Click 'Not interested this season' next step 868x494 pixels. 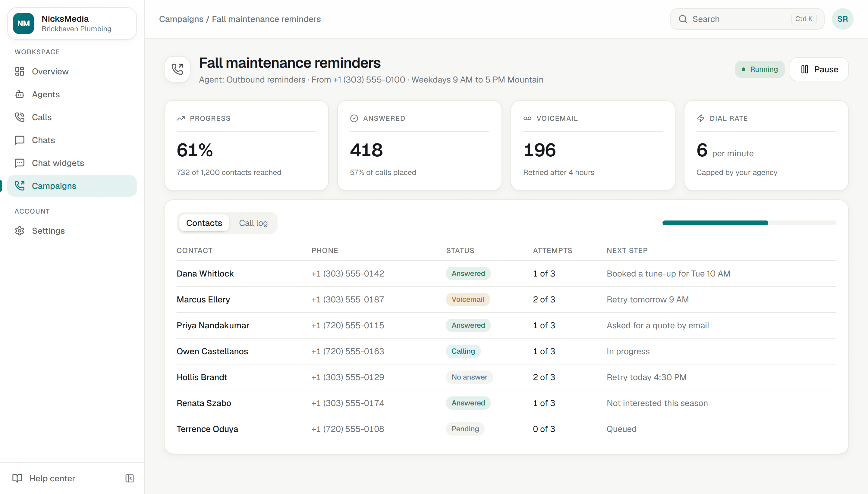coord(657,403)
